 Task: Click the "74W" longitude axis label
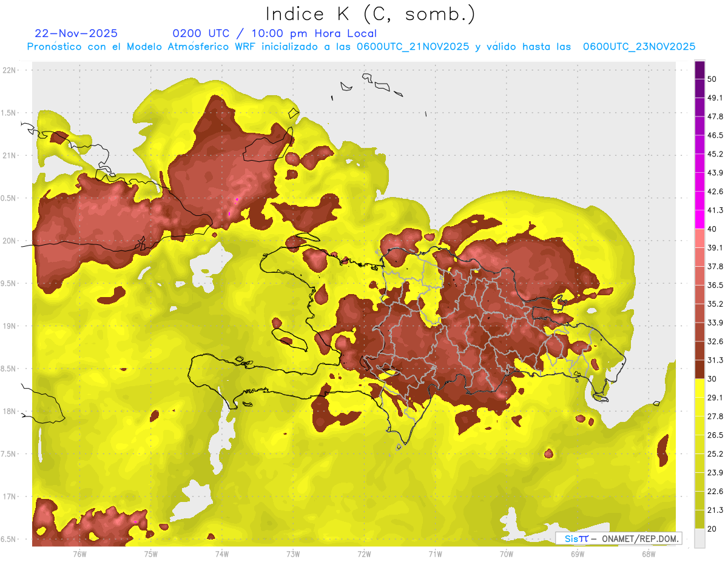(222, 554)
